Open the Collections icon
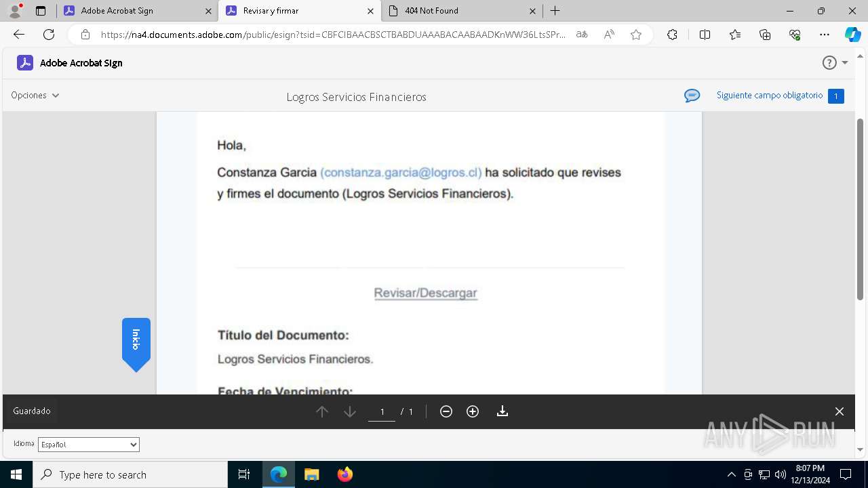The image size is (868, 488). point(765,35)
